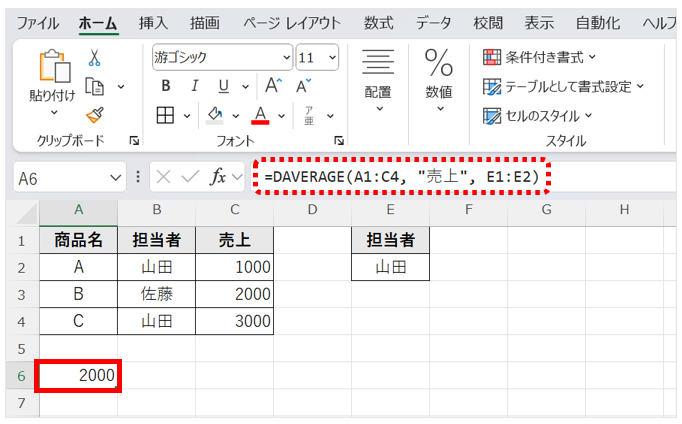Screen dimensions: 682x424
Task: Select cell B4 containing 山田
Action: (x=157, y=321)
